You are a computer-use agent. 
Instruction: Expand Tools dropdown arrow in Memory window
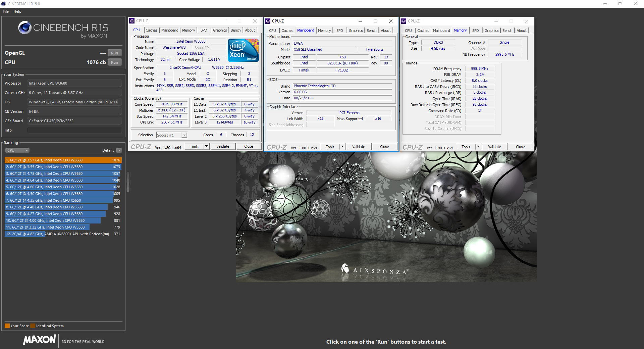(478, 147)
